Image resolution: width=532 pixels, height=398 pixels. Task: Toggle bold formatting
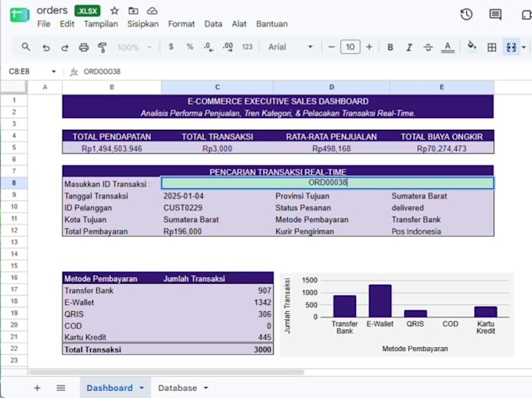[x=390, y=47]
